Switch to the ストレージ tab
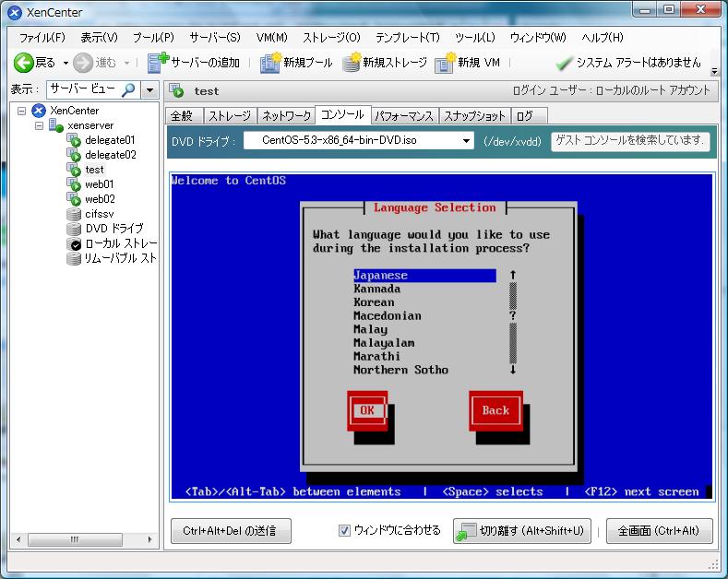Screen dimensions: 728x579 click(230, 116)
